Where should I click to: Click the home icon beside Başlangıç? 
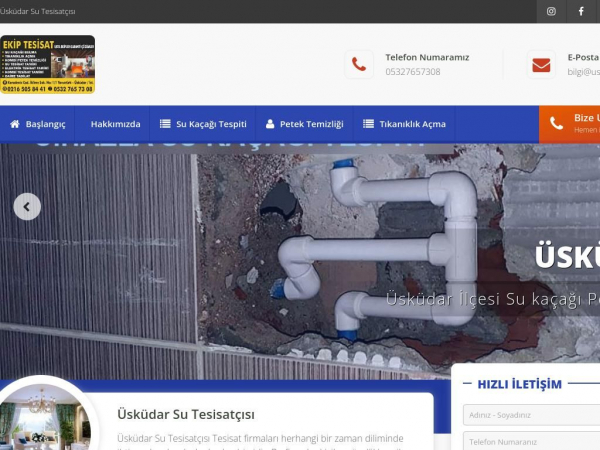coord(15,124)
